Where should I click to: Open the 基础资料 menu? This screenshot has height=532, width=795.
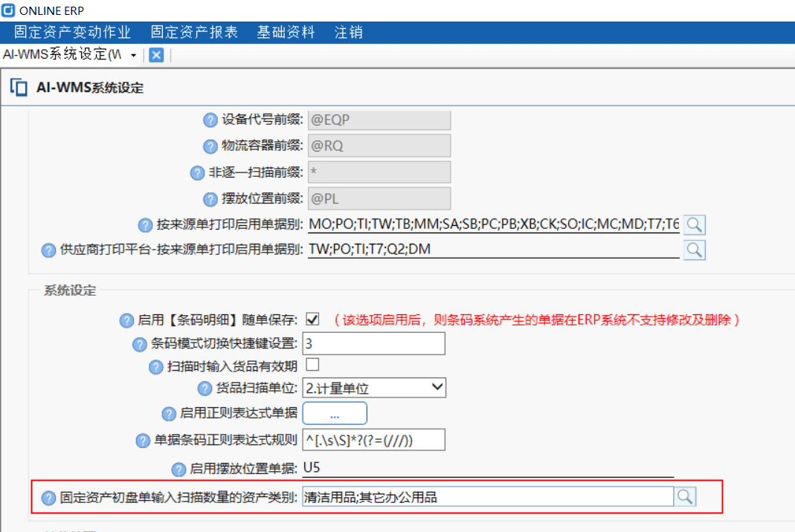286,33
